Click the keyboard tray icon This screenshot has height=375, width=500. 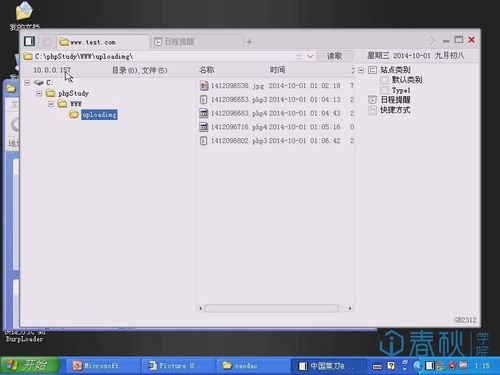[x=377, y=367]
